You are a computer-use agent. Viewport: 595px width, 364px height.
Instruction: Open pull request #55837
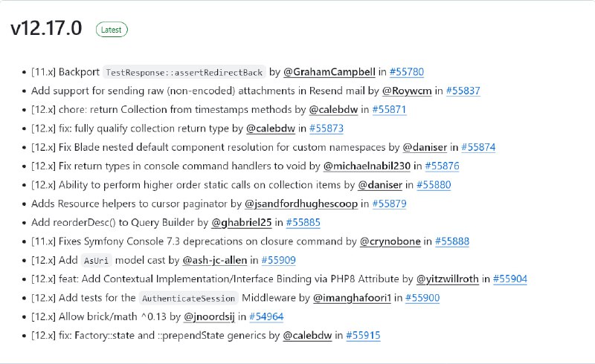tap(463, 91)
